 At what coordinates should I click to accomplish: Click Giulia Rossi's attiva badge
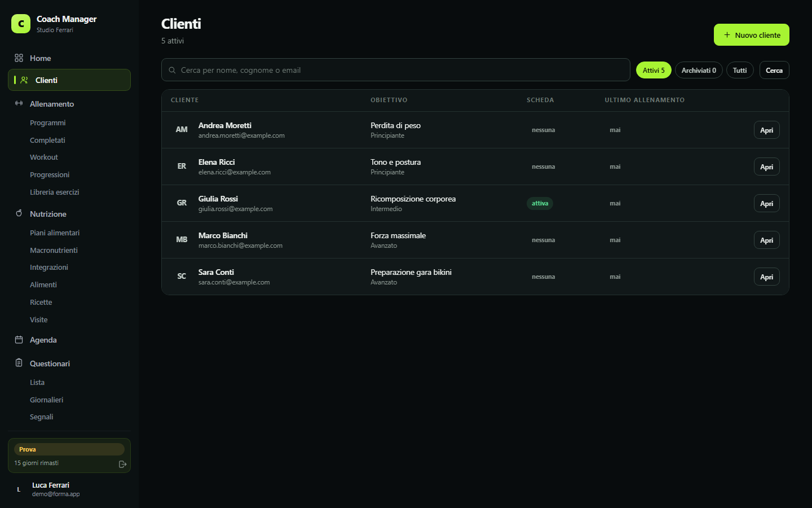click(x=540, y=203)
